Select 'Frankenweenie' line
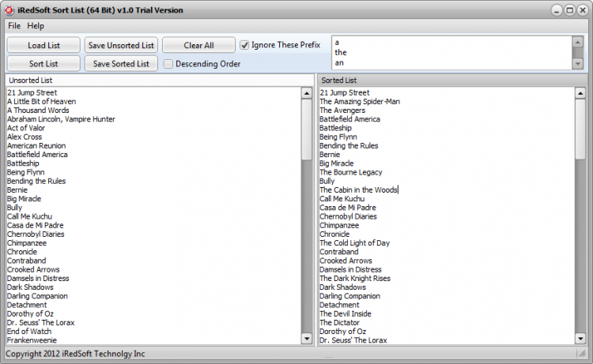 click(x=32, y=340)
